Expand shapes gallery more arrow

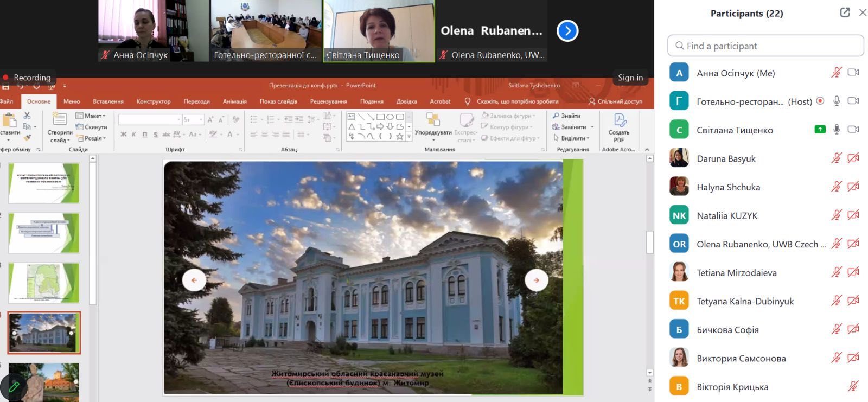click(x=409, y=137)
